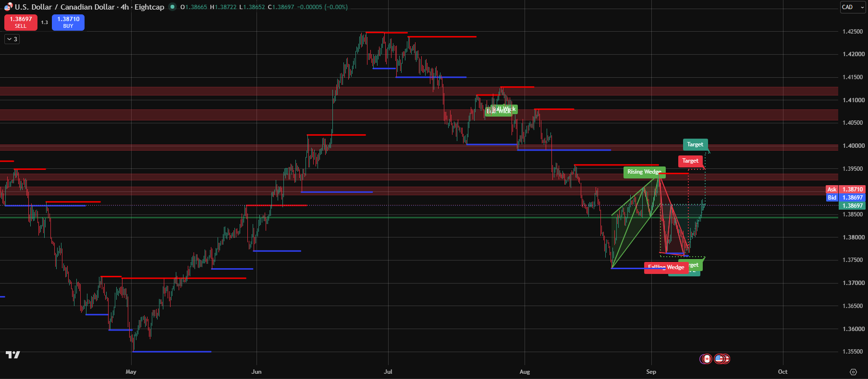The image size is (868, 379).
Task: Click the 1.40000 price scale label
Action: 853,146
